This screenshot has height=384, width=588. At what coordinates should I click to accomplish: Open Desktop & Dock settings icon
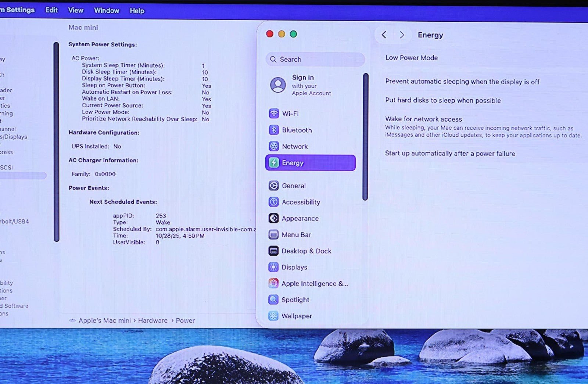(x=273, y=251)
